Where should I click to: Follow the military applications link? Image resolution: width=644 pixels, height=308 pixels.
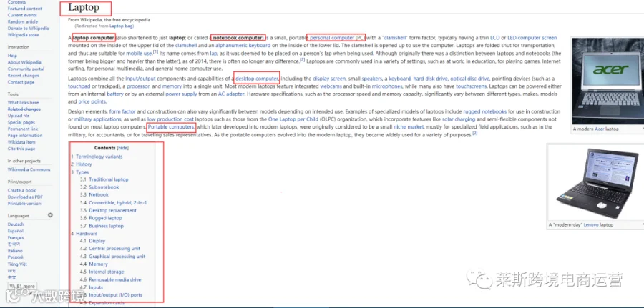(x=98, y=119)
